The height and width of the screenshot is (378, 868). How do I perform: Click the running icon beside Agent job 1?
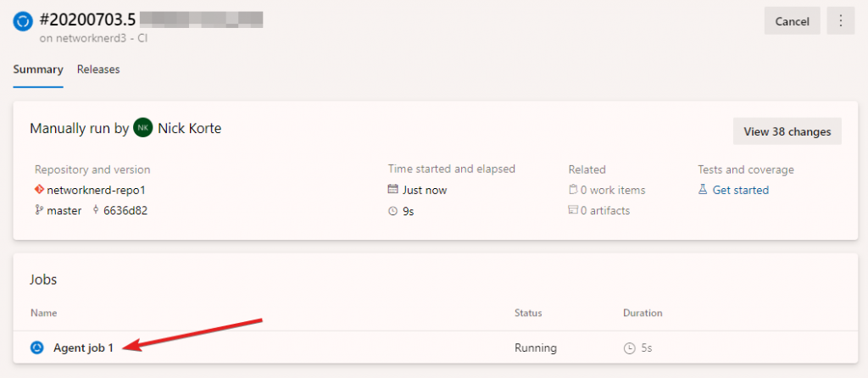(37, 347)
